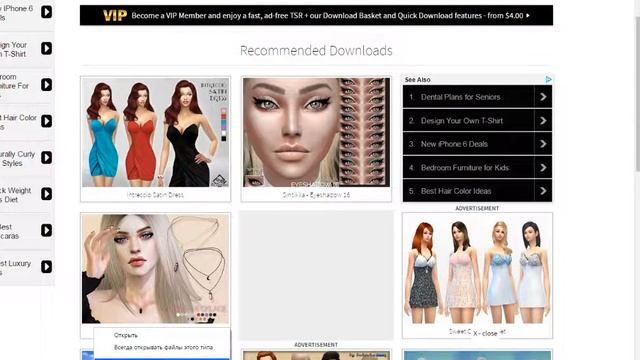The image size is (640, 360).
Task: Click the arrow icon beside Luxury sidebar ad
Action: coord(47,267)
